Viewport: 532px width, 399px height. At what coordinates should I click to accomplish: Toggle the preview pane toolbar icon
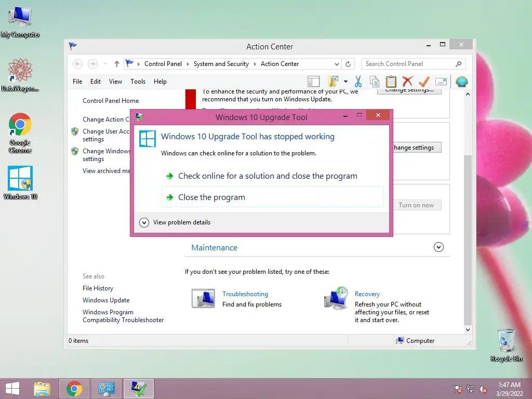click(x=313, y=82)
